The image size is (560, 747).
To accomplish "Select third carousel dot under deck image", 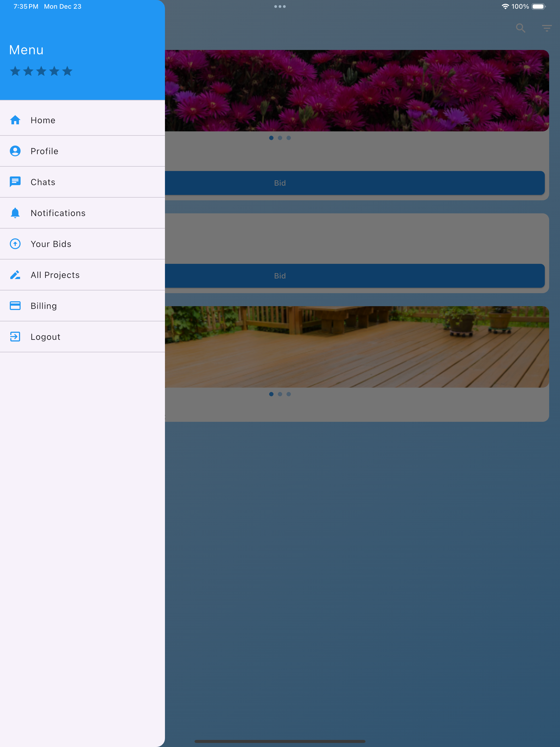I will (x=289, y=394).
